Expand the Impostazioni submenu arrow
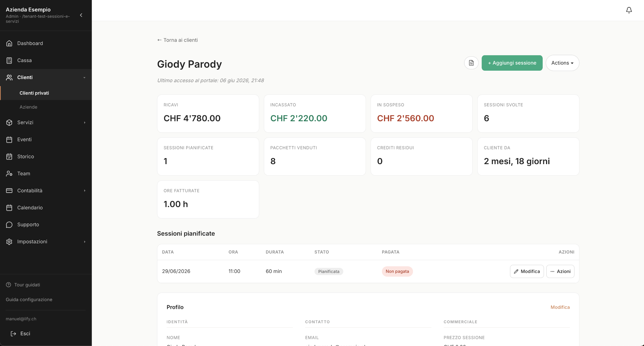 [85, 242]
